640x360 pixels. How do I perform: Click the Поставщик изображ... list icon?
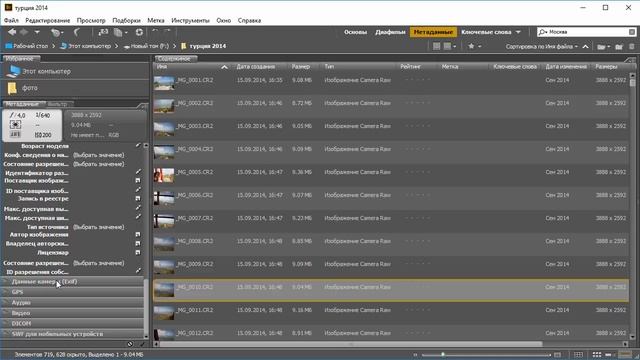tap(138, 180)
